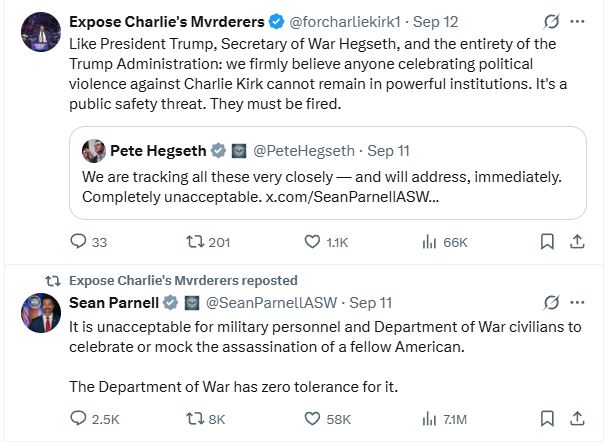Bookmark the Expose Charlie's Mvrderers post
Viewport: 605px width, 442px height.
[x=547, y=242]
